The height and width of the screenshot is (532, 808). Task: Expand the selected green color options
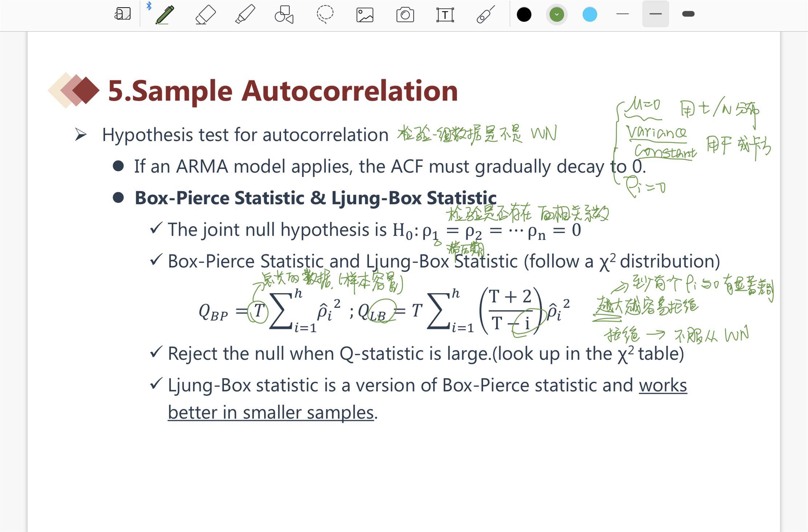pyautogui.click(x=557, y=15)
